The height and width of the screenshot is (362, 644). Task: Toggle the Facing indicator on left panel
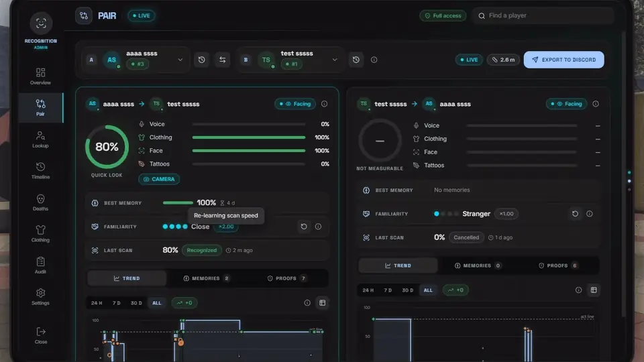click(x=295, y=104)
